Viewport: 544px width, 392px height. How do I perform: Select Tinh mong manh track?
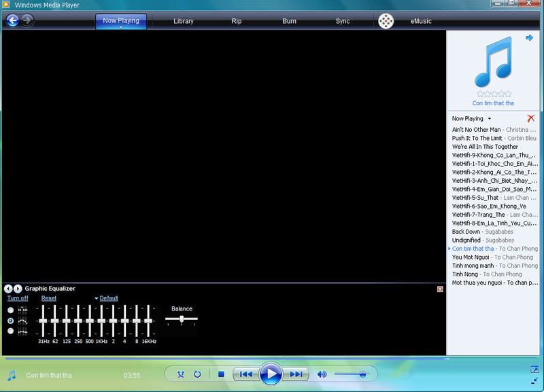click(x=494, y=266)
